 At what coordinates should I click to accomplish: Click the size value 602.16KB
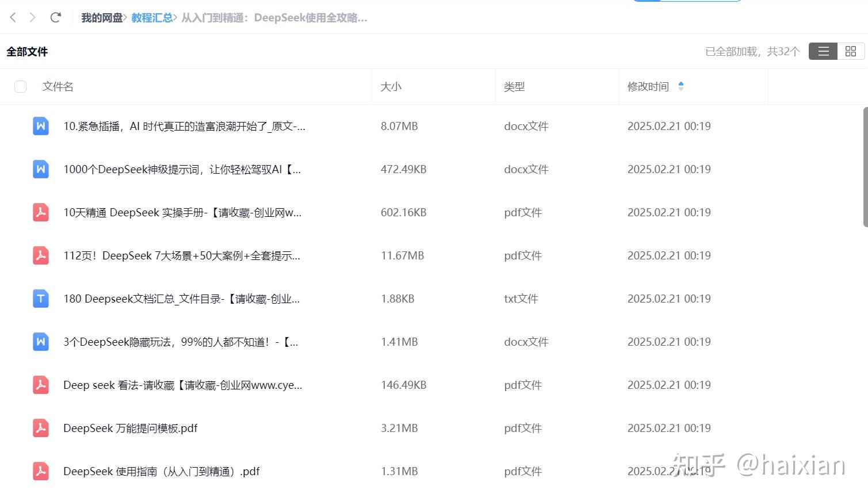click(404, 212)
